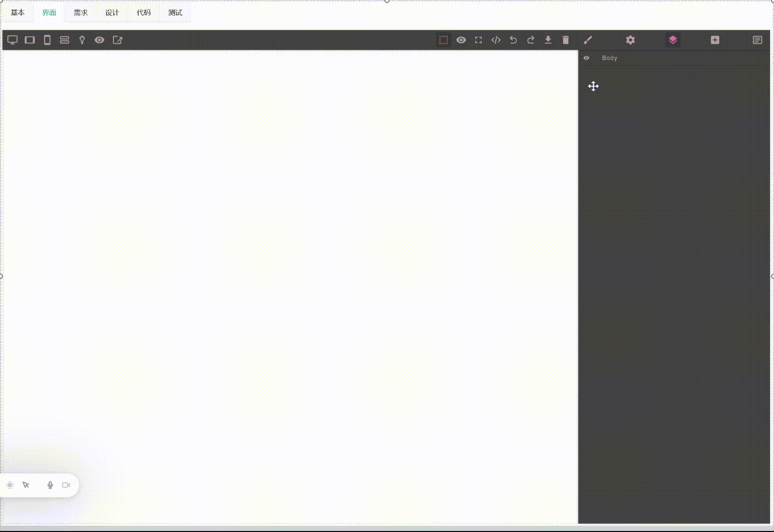The width and height of the screenshot is (774, 532).
Task: Open the 测试 tab
Action: [x=176, y=13]
